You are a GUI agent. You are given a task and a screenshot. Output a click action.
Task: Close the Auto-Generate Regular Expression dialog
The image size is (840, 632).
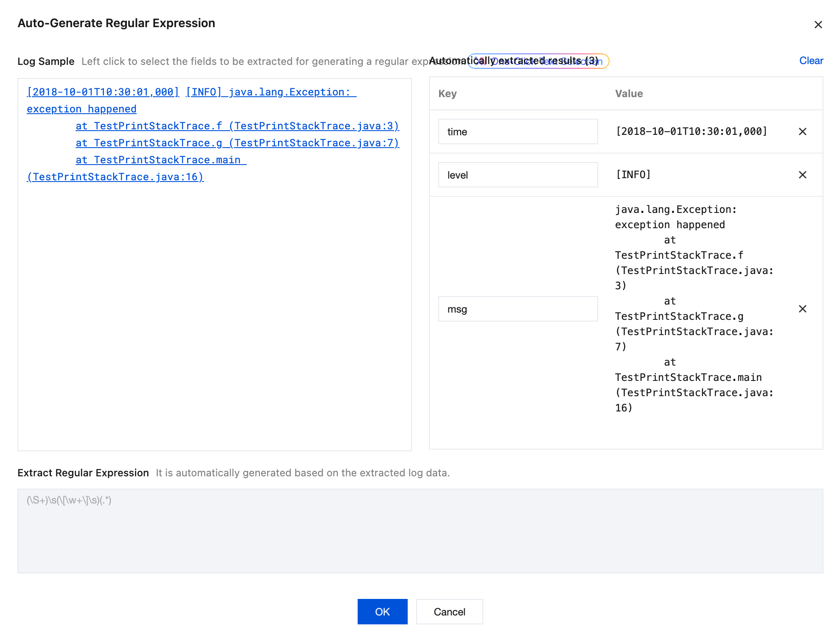(818, 25)
